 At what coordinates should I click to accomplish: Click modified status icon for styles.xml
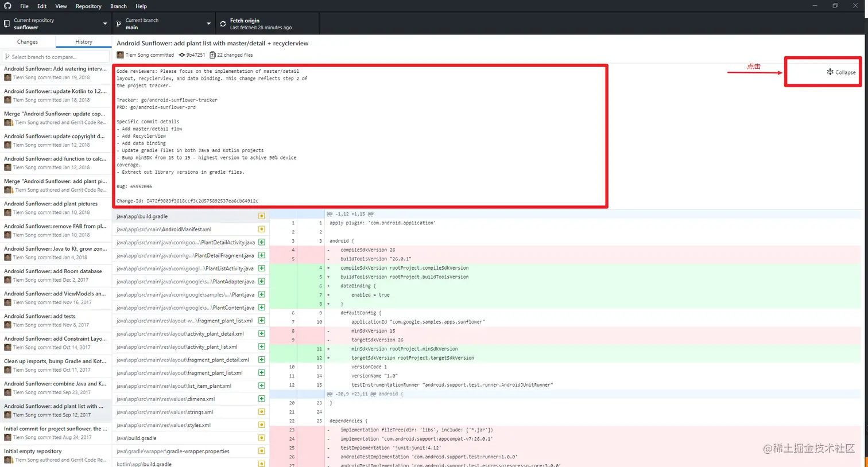click(262, 425)
